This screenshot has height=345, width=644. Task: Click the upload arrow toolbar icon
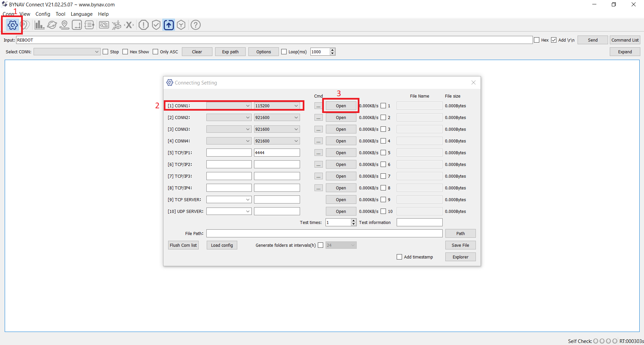(x=169, y=25)
